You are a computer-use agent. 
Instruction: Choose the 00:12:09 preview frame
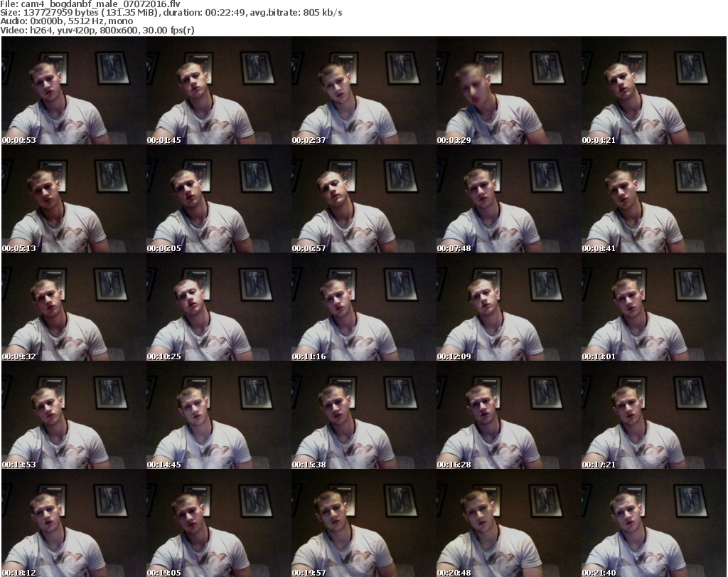[x=508, y=307]
